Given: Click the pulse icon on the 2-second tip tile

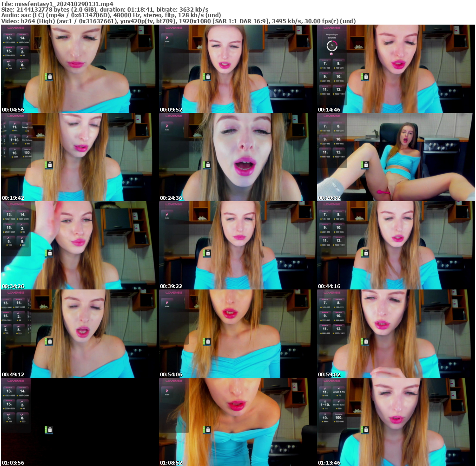Looking at the screenshot, I should 22,48.
